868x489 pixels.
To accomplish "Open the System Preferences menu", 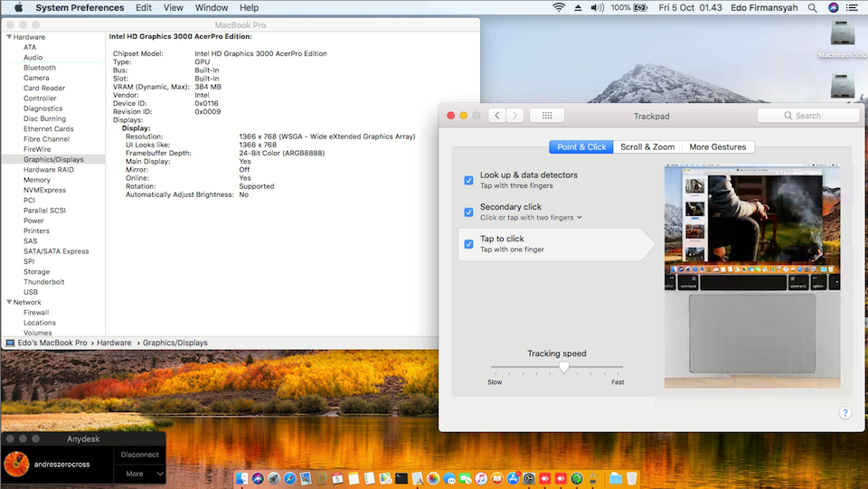I will coord(80,8).
